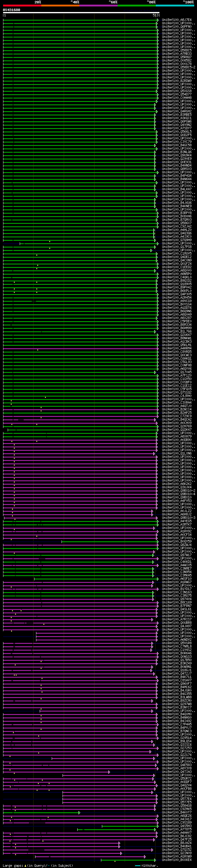Click the red 20% identity legend segment
Image resolution: width=197 pixels, height=868 pixels.
[22, 6]
